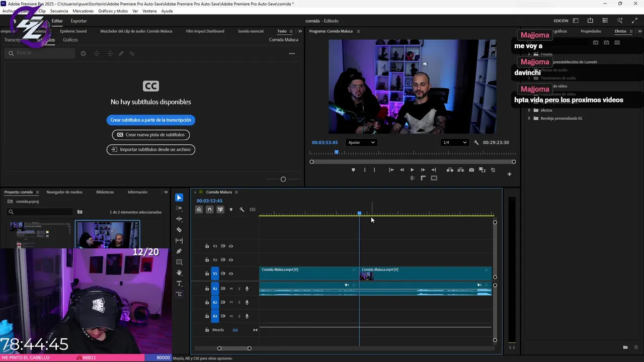Screen dimensions: 644x362
Task: Open the Secuencia menu
Action: pos(59,11)
